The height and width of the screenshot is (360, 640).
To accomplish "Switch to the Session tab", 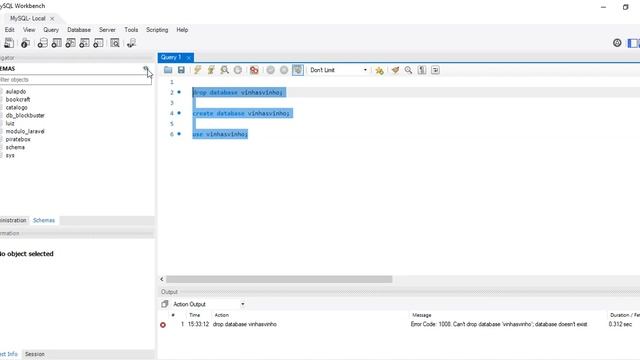I will (35, 354).
